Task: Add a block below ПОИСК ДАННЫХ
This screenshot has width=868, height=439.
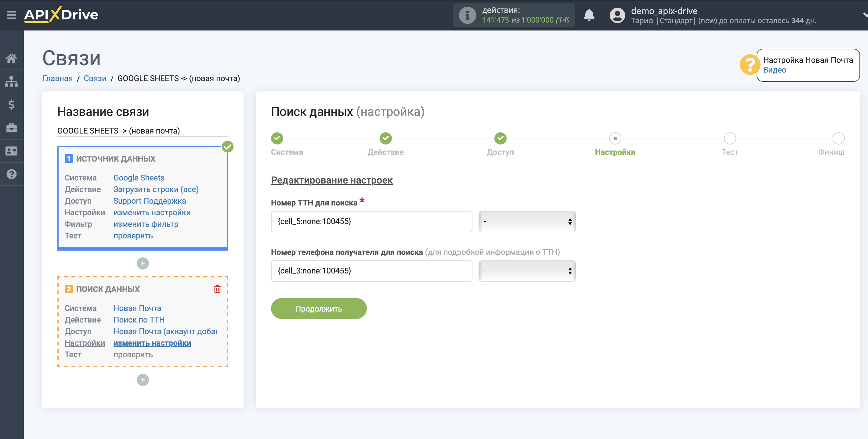Action: [143, 380]
